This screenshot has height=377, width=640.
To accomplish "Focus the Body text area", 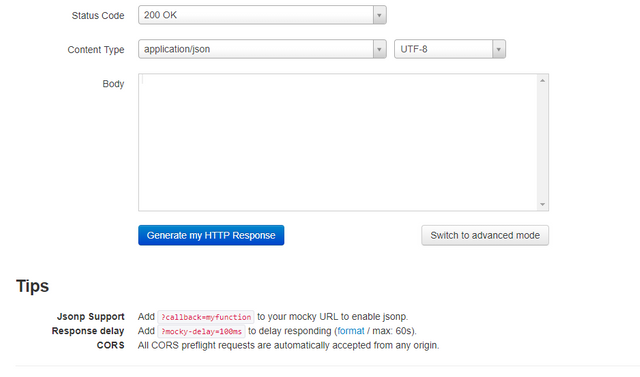I will [338, 142].
